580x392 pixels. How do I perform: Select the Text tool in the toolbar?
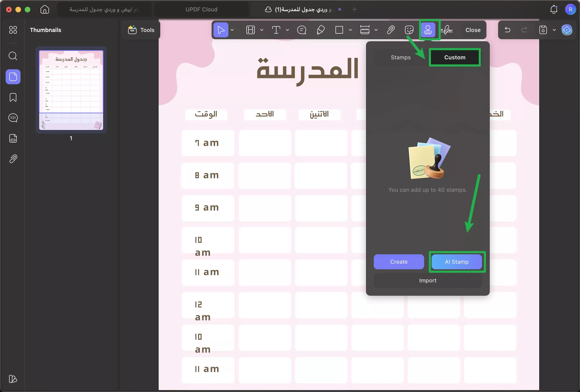pos(276,30)
